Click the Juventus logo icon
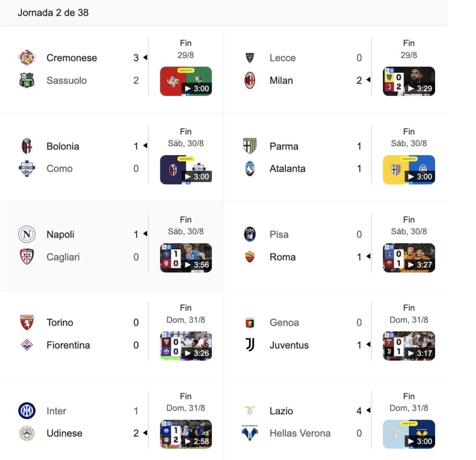This screenshot has height=460, width=476. (x=250, y=345)
